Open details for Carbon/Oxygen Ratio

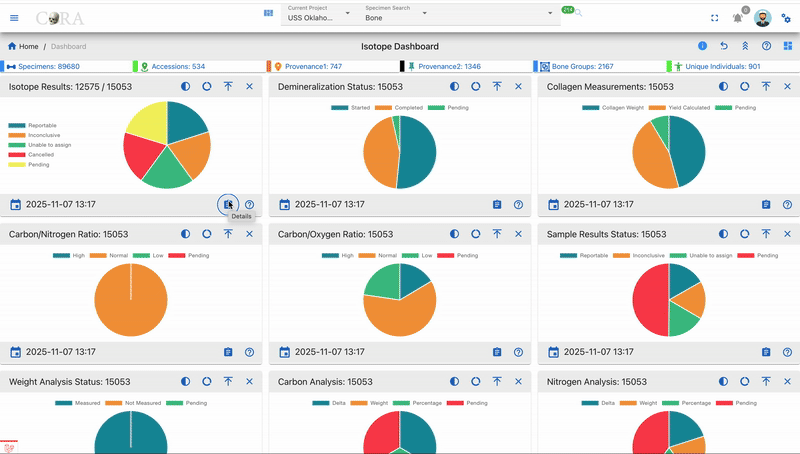click(x=497, y=352)
